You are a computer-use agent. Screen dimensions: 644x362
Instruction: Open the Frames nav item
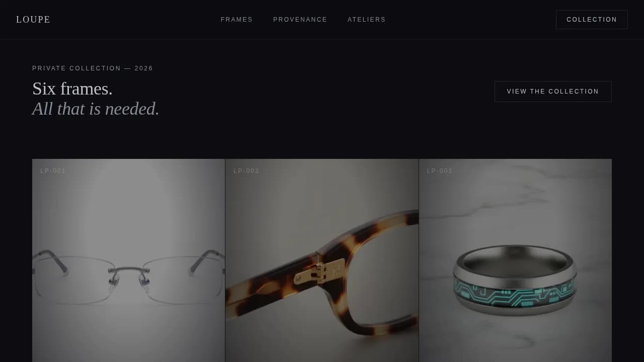point(236,20)
